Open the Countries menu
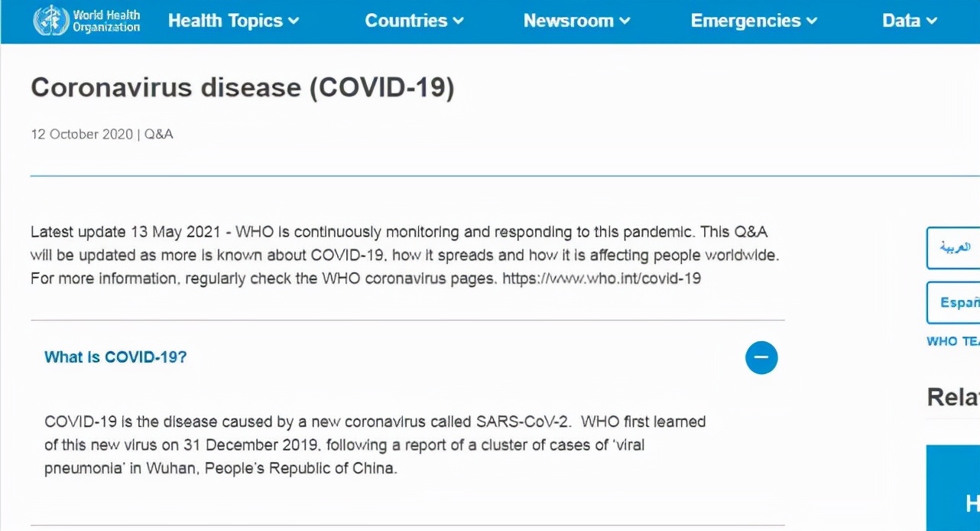 (x=407, y=21)
